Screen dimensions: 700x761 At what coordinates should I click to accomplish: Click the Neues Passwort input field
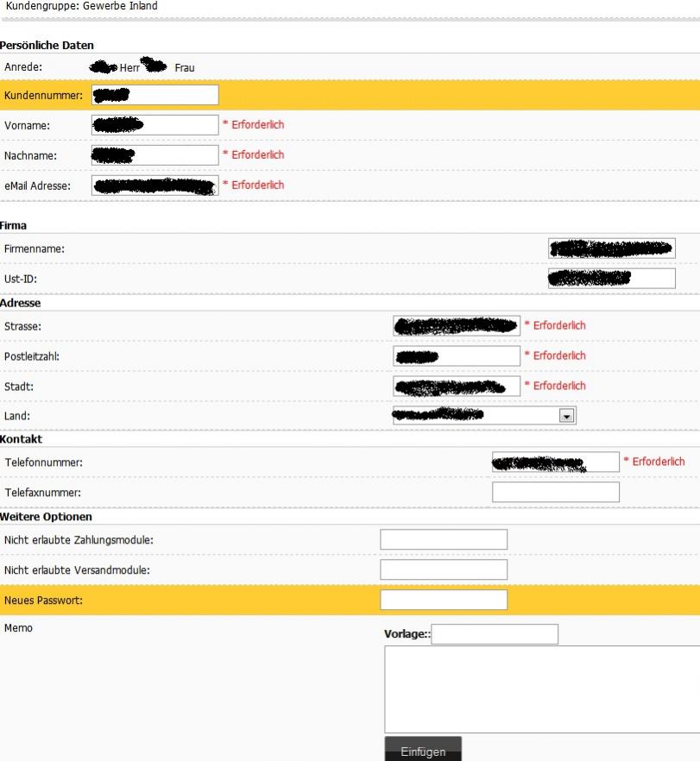[x=444, y=600]
